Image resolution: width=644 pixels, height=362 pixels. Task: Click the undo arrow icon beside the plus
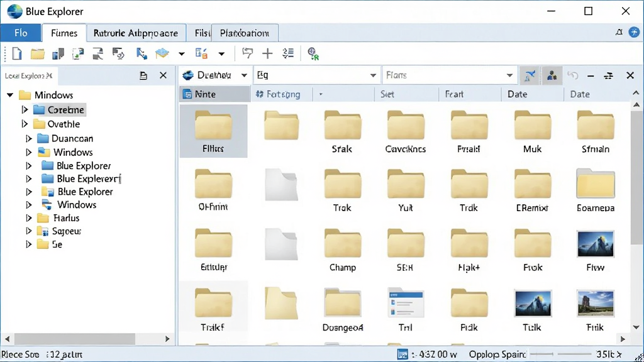[x=247, y=53]
